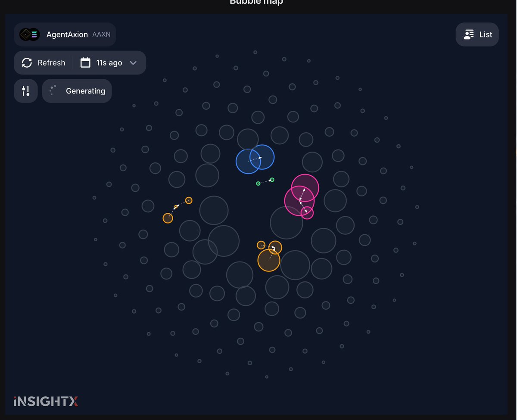Select the large orange bubble in center cluster
517x420 pixels.
pos(269,261)
